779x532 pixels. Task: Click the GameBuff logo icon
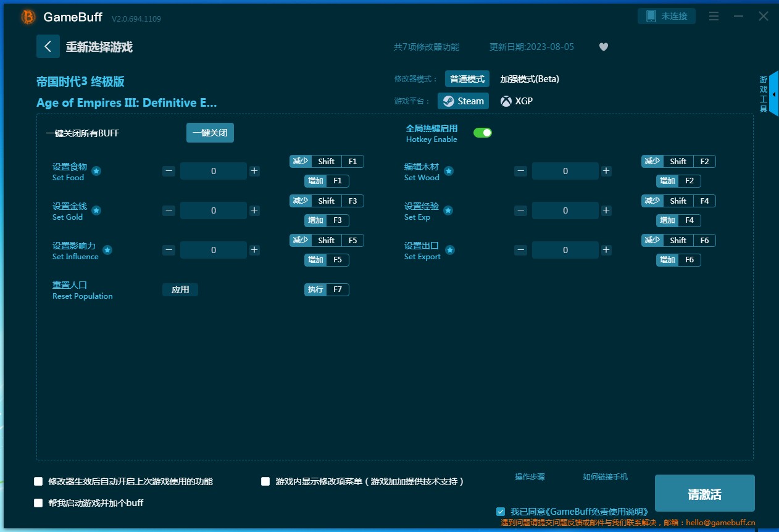click(28, 17)
